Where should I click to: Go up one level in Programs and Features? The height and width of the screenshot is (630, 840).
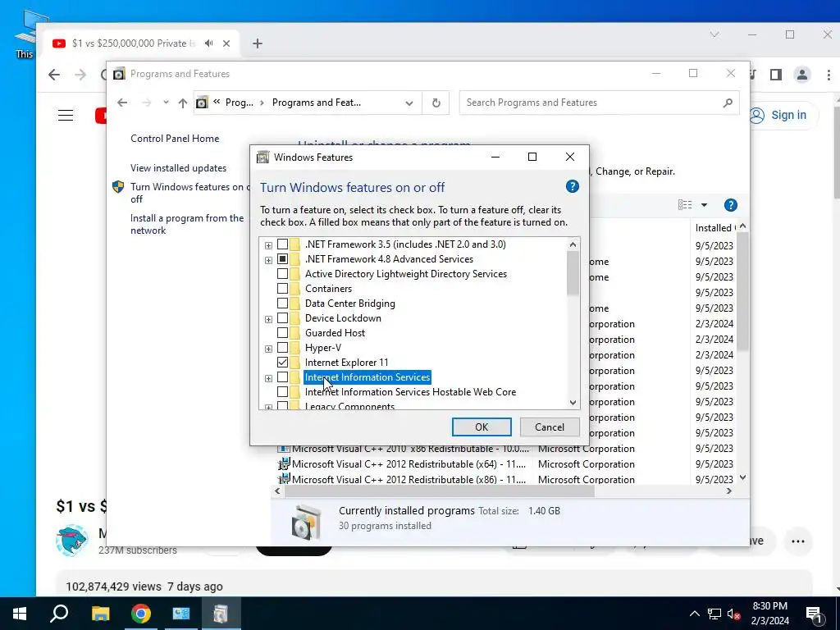[x=183, y=103]
